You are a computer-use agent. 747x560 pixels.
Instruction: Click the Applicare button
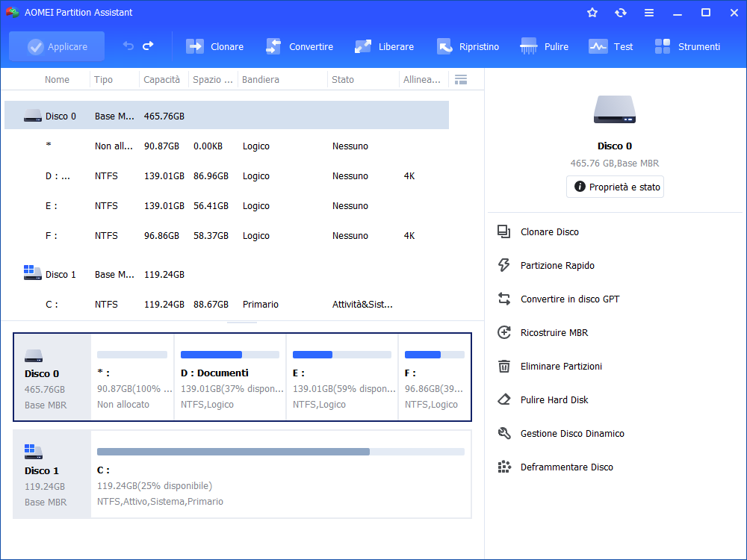click(57, 46)
